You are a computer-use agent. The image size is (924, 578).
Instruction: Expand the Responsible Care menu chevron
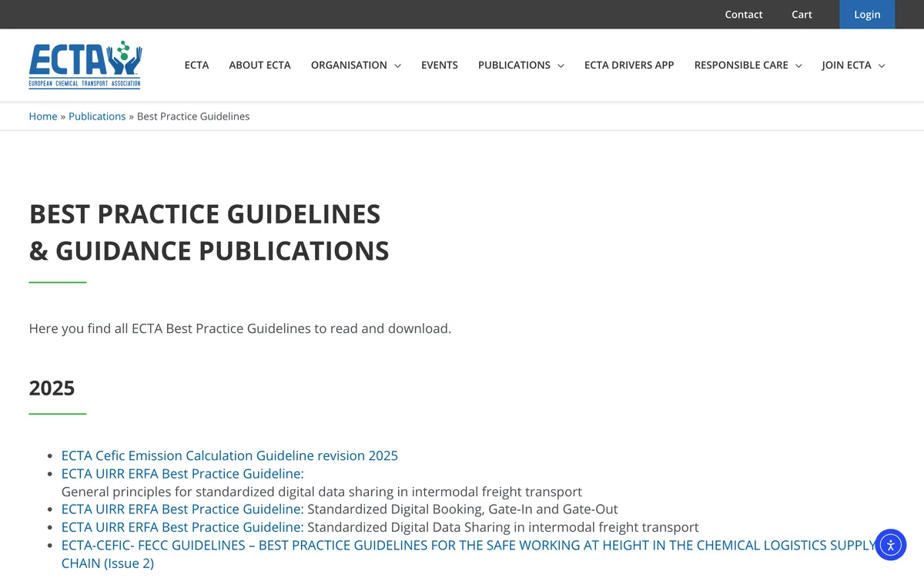pyautogui.click(x=798, y=66)
